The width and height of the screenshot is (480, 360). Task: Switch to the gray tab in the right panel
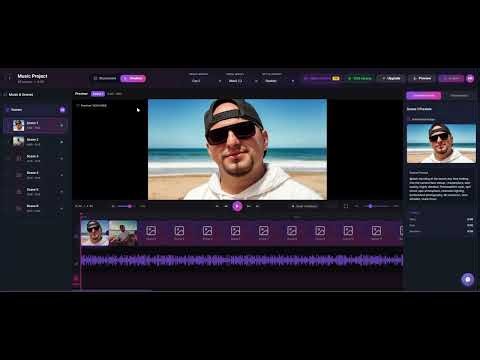(459, 96)
